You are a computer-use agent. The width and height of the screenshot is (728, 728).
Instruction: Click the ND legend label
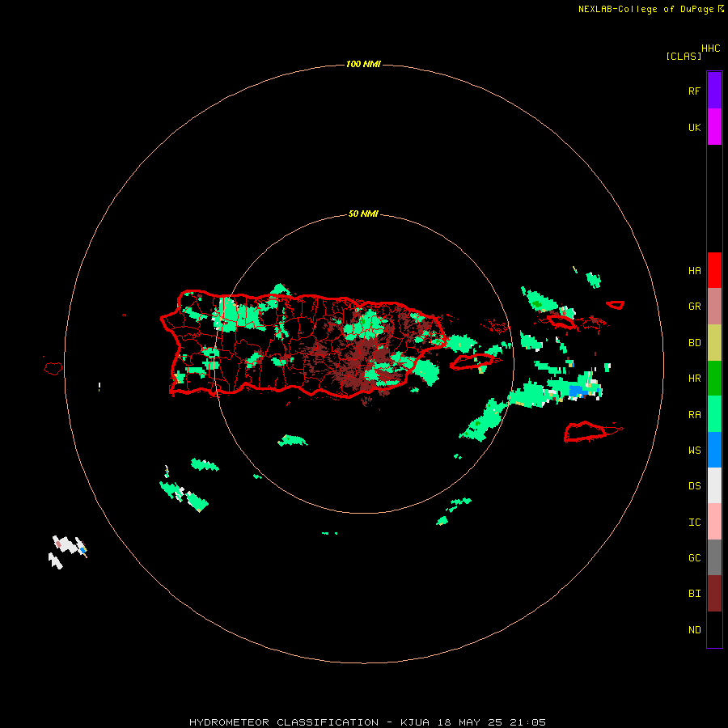pos(694,630)
